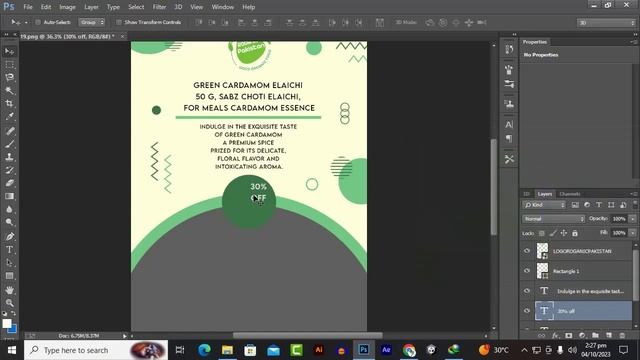Click the foreground color swatch
The height and width of the screenshot is (360, 640).
(x=6, y=323)
